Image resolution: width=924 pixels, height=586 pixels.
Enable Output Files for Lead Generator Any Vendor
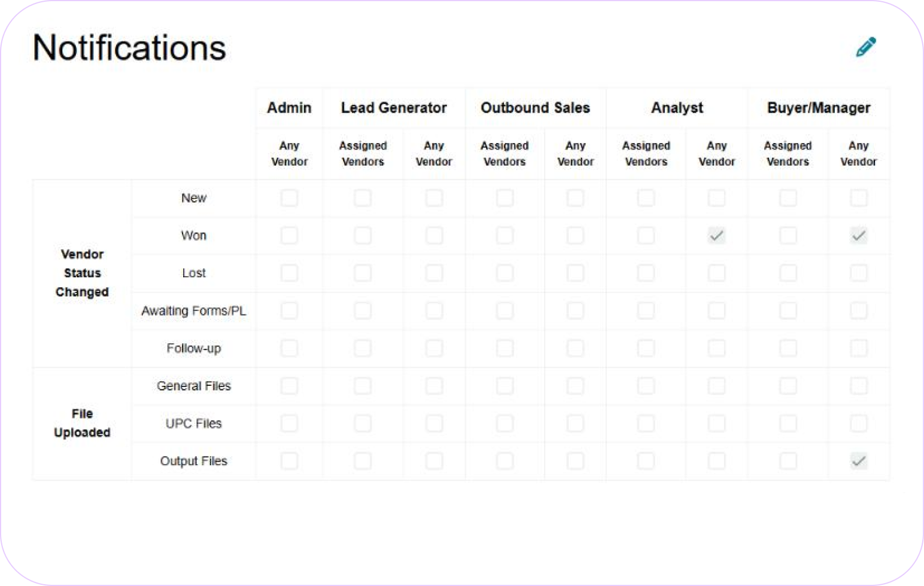[433, 461]
